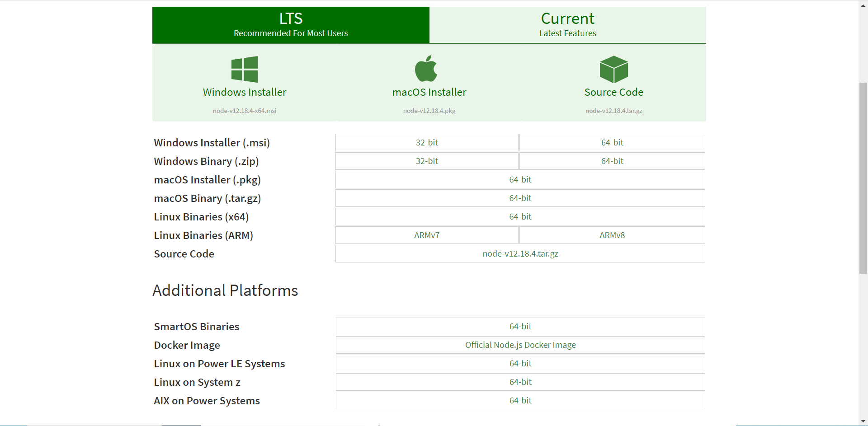This screenshot has height=426, width=868.
Task: Click the Windows Binary (.zip) row label
Action: 206,161
